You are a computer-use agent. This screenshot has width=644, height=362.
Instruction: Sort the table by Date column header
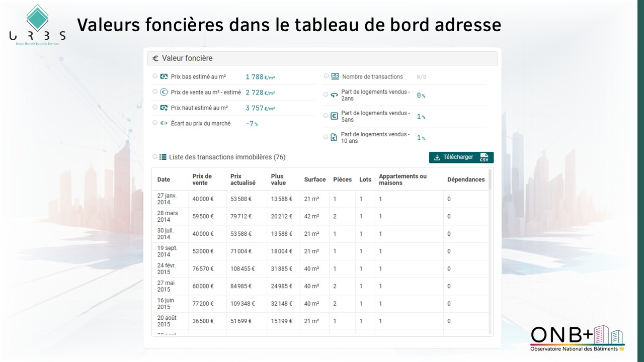click(x=164, y=179)
